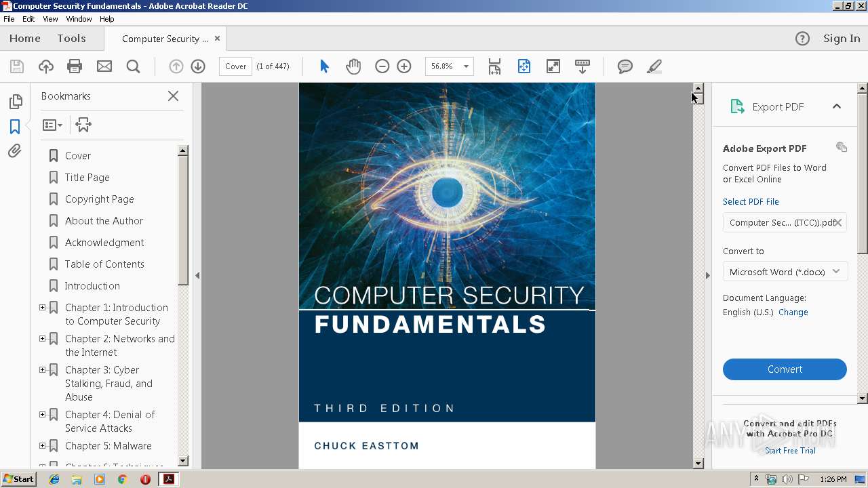The image size is (868, 488).
Task: Open the Page Thumbnails panel
Action: (x=15, y=102)
